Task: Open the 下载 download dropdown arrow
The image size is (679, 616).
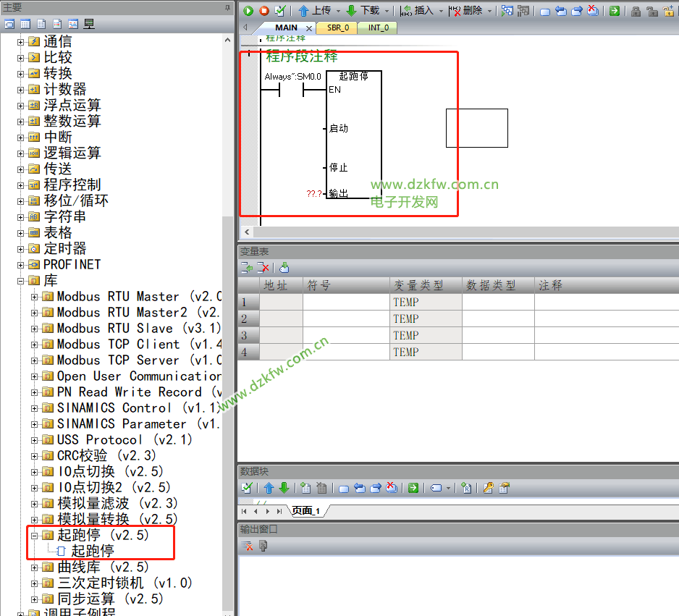Action: point(387,11)
